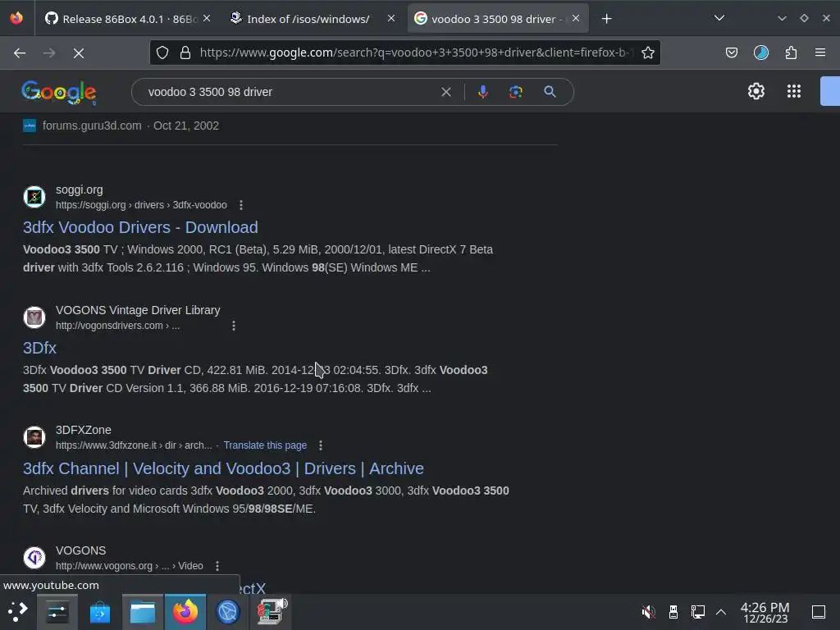This screenshot has width=840, height=630.
Task: Open the network connections tray icon
Action: pos(697,612)
